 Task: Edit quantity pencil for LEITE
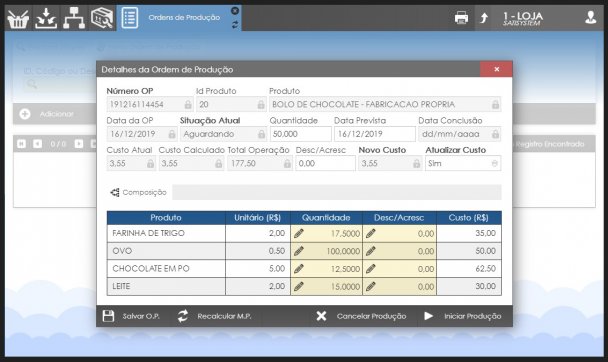click(299, 286)
